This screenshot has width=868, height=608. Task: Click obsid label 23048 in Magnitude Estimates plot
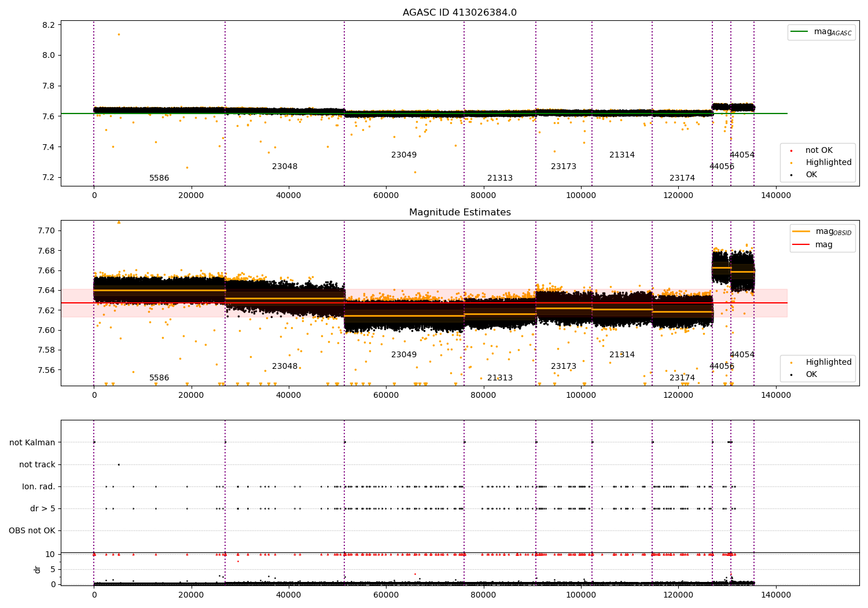(285, 367)
